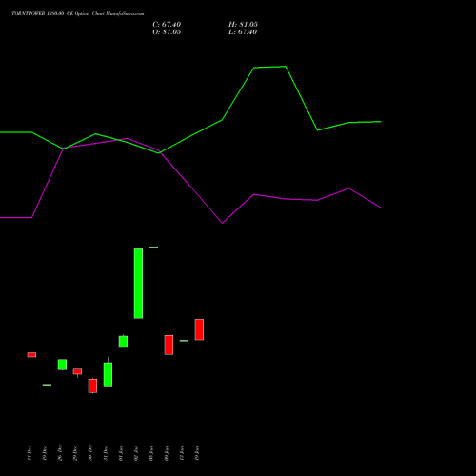Image resolution: width=476 pixels, height=476 pixels.
Task: Click the open price value O: 81.05
Action: click(167, 32)
